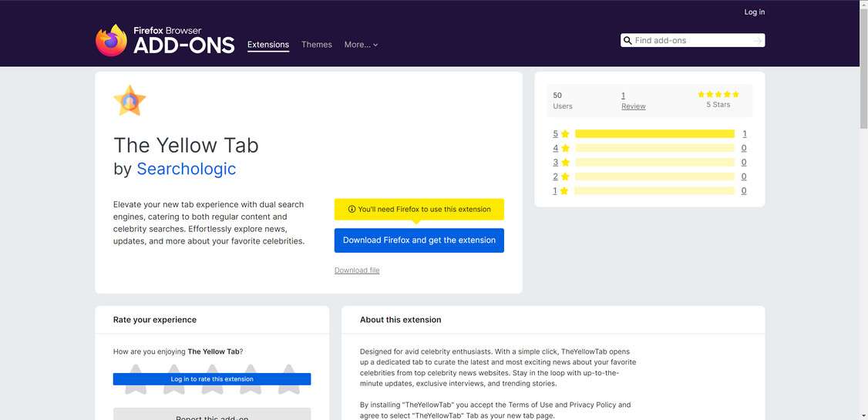Click the count 0 beside the 4-star bar
This screenshot has width=868, height=420.
point(744,148)
